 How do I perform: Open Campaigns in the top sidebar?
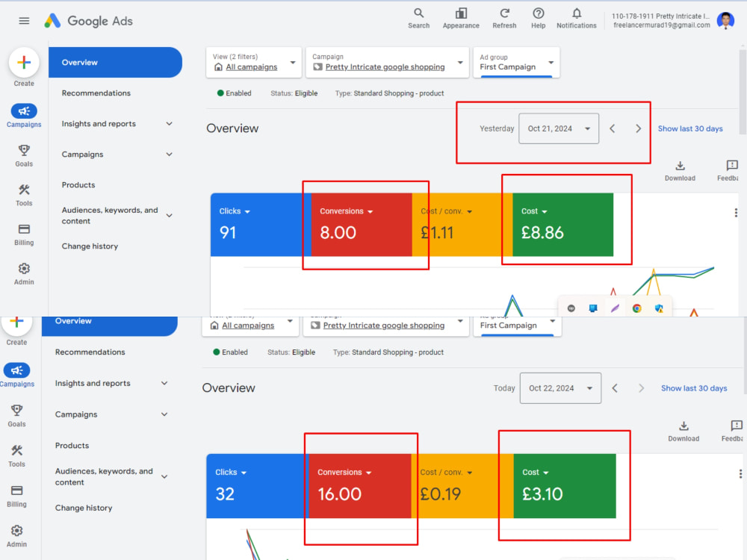pyautogui.click(x=24, y=116)
